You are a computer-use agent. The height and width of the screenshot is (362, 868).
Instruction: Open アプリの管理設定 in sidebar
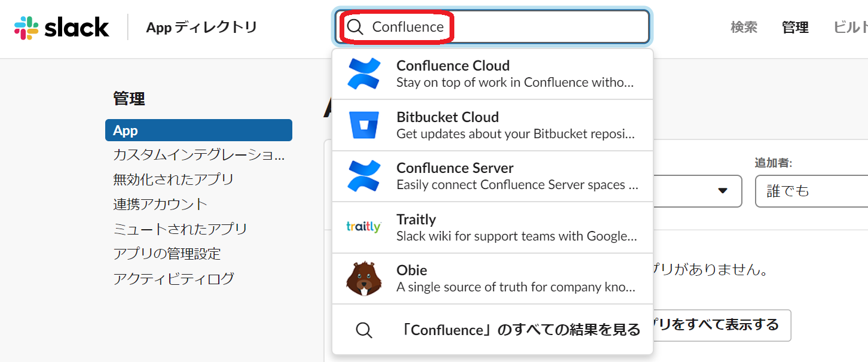point(167,254)
